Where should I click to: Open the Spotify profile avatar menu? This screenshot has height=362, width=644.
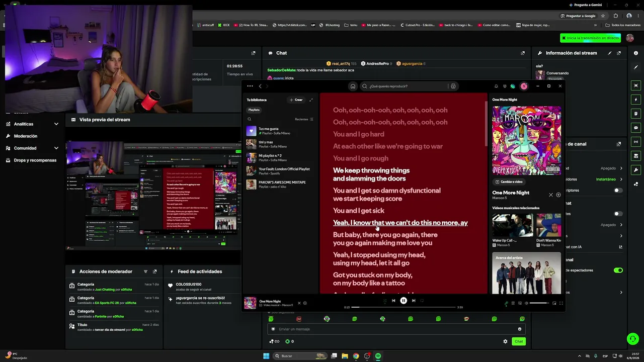click(524, 86)
